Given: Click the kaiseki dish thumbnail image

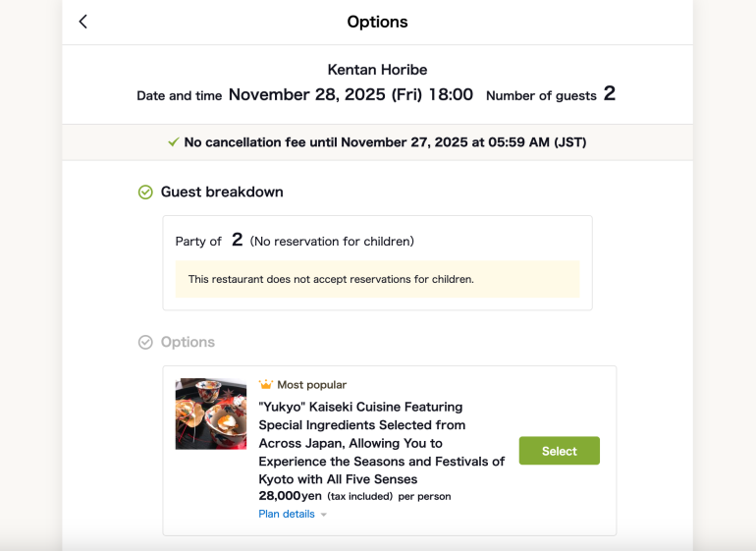Looking at the screenshot, I should 210,413.
